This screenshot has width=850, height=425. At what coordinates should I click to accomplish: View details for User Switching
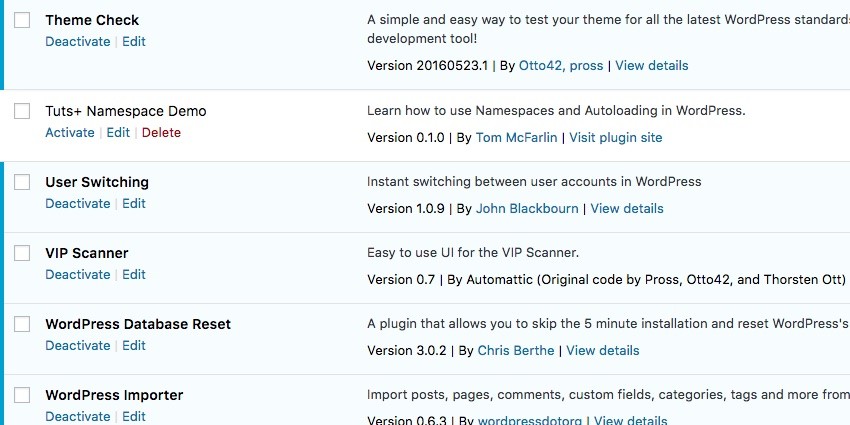tap(627, 209)
